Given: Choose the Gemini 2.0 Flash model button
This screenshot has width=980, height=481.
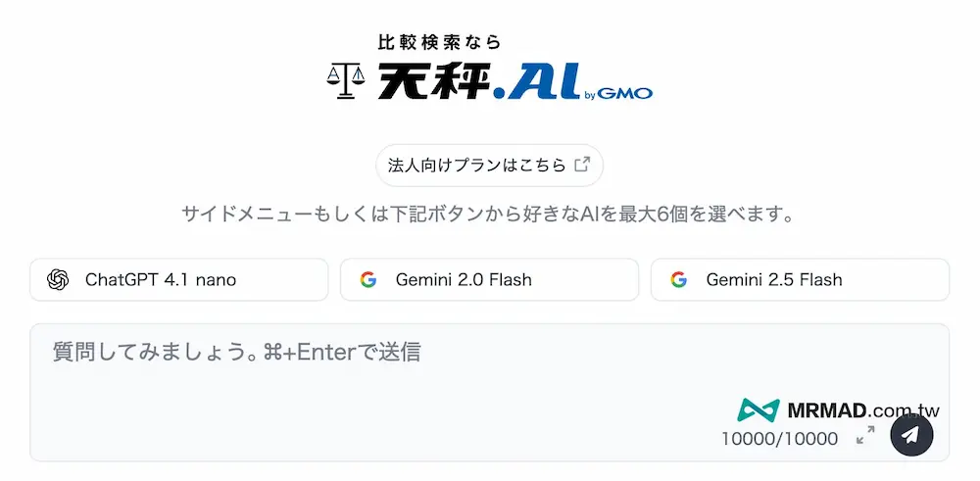Looking at the screenshot, I should [x=489, y=280].
